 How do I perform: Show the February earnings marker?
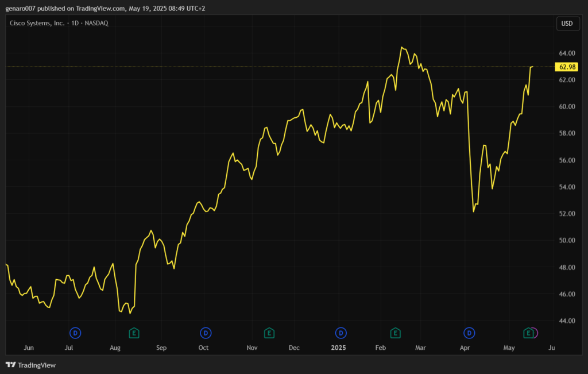(395, 333)
